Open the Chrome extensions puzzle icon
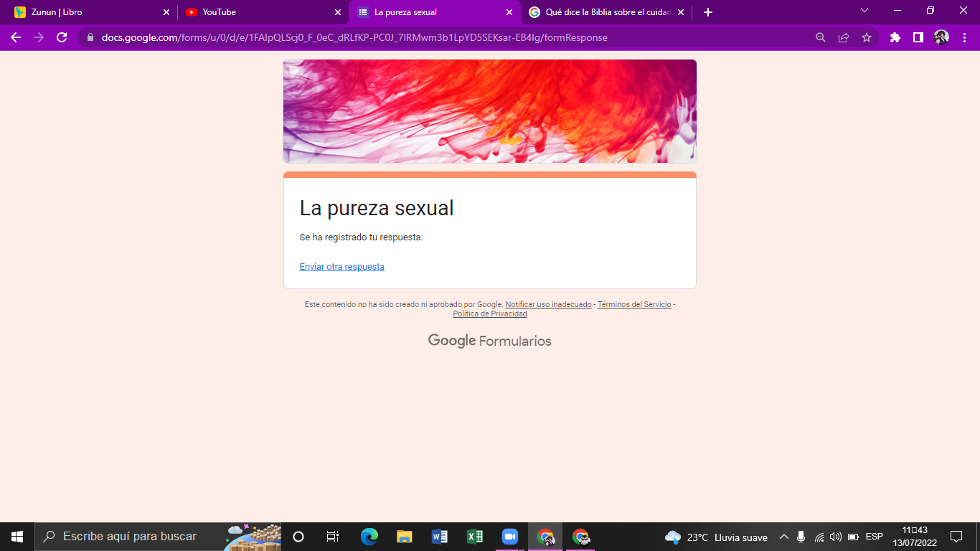The height and width of the screenshot is (551, 980). pyautogui.click(x=895, y=37)
